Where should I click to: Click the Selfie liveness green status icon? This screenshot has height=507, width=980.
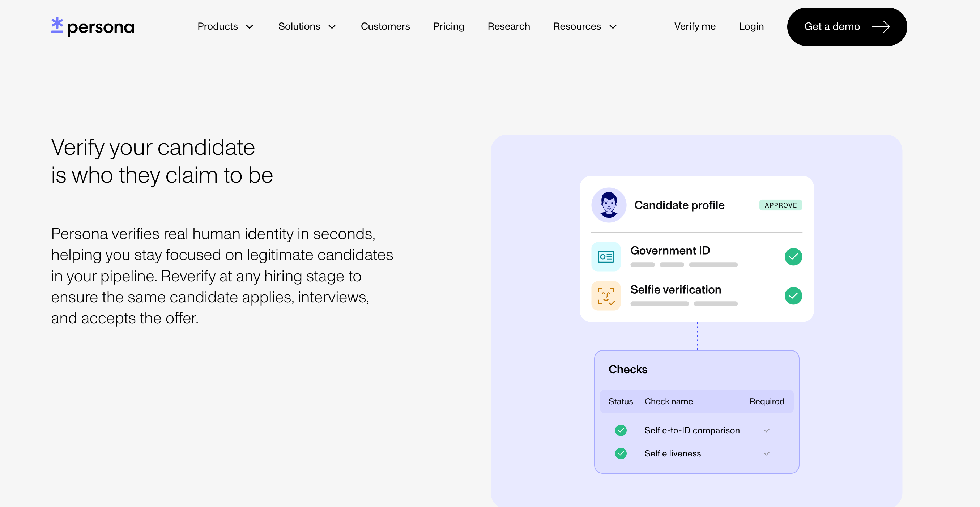click(621, 453)
